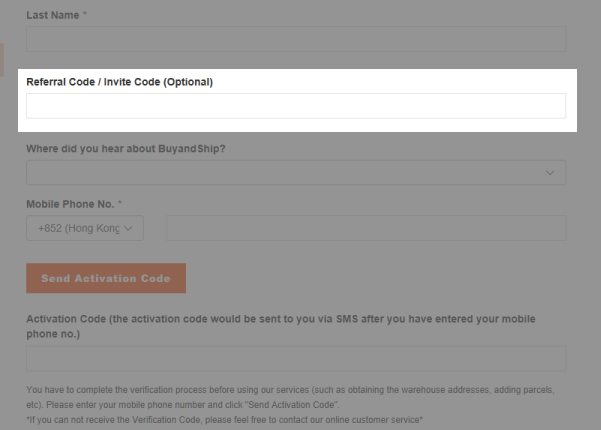Focus the Activation Code input field
Viewport: 601px width, 430px height.
[296, 359]
